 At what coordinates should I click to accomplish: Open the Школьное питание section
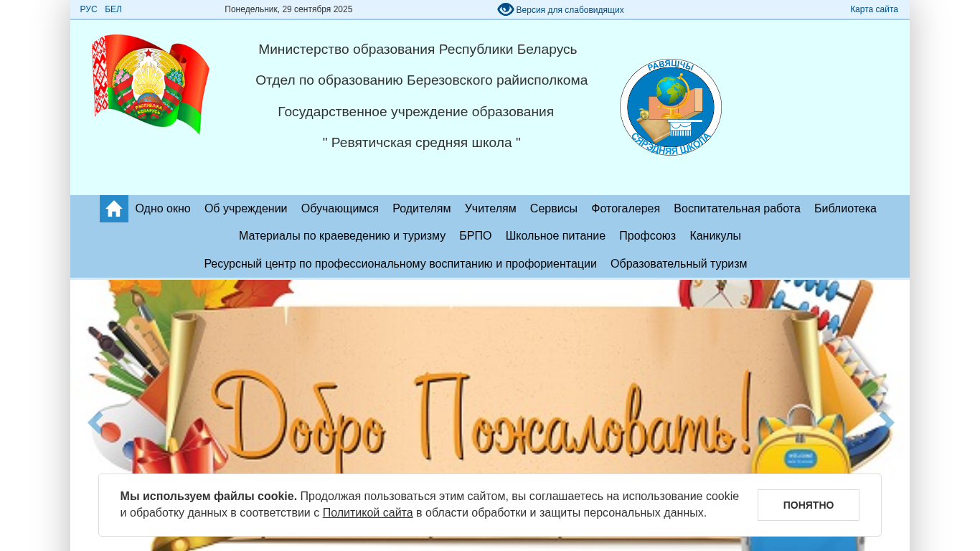pos(555,236)
